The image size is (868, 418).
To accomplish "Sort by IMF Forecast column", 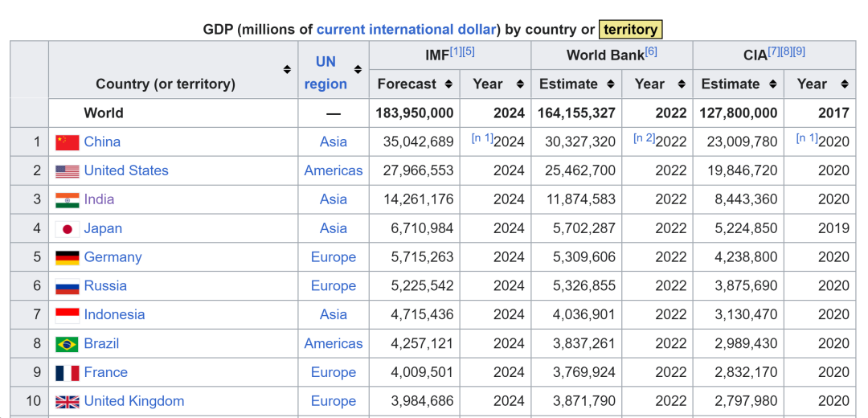I will tap(449, 84).
